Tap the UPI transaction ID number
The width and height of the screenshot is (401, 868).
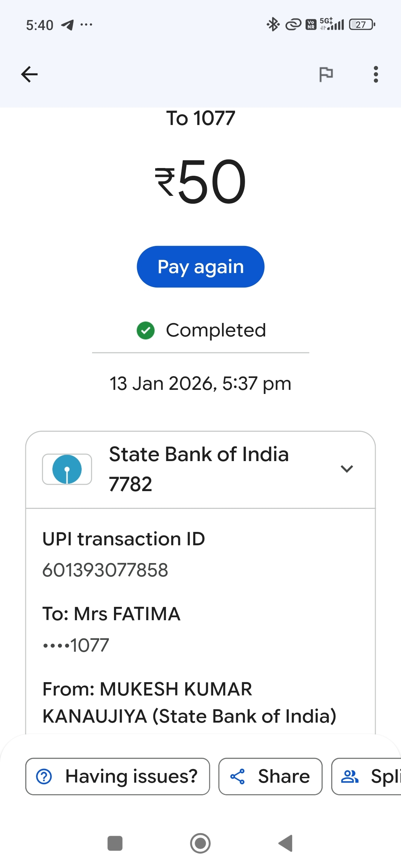pyautogui.click(x=105, y=570)
